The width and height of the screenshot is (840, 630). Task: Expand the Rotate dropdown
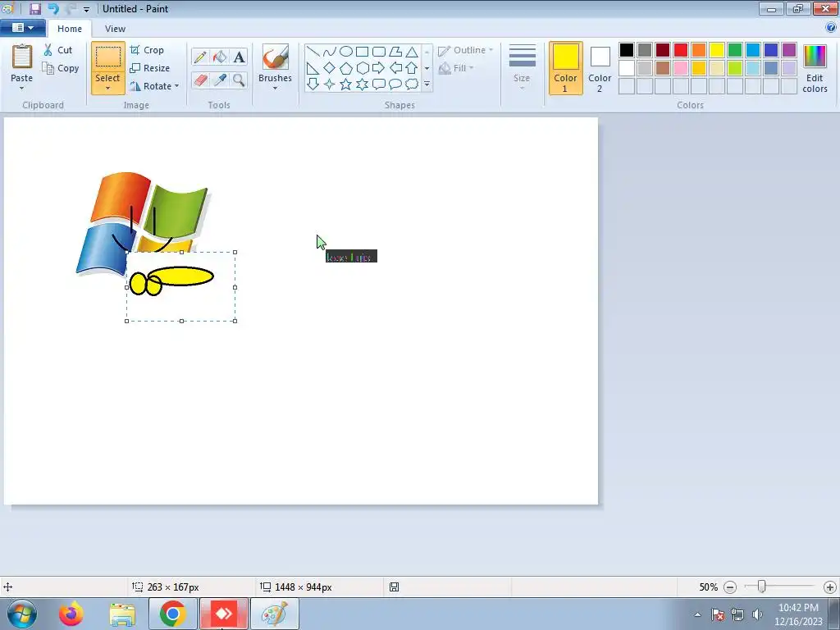click(x=177, y=86)
